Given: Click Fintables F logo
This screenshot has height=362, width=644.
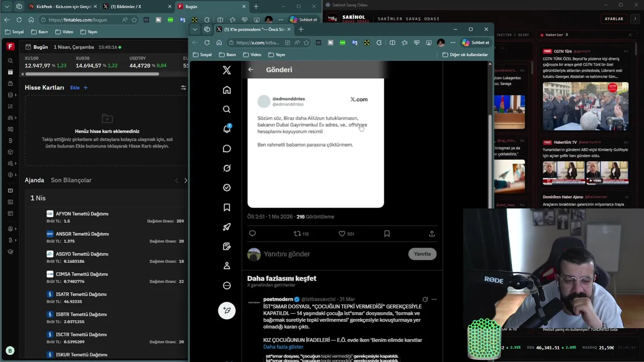Looking at the screenshot, I should [10, 46].
